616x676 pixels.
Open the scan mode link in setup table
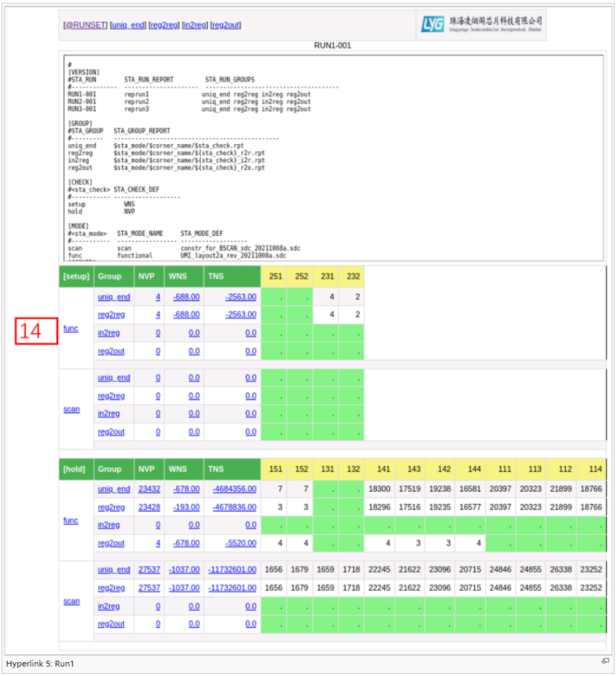point(71,409)
